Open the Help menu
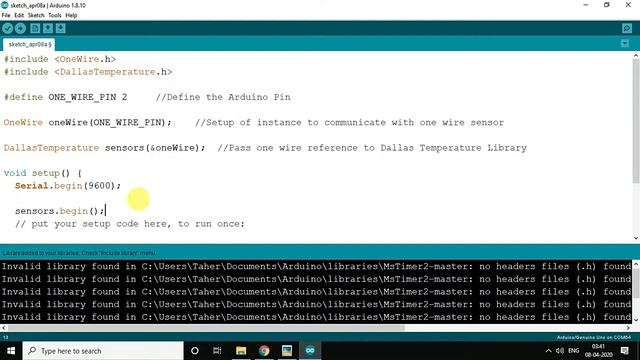640x360 pixels. point(71,16)
